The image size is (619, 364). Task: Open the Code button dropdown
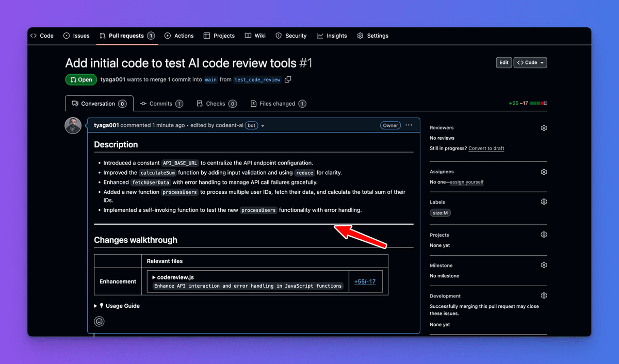pos(541,62)
